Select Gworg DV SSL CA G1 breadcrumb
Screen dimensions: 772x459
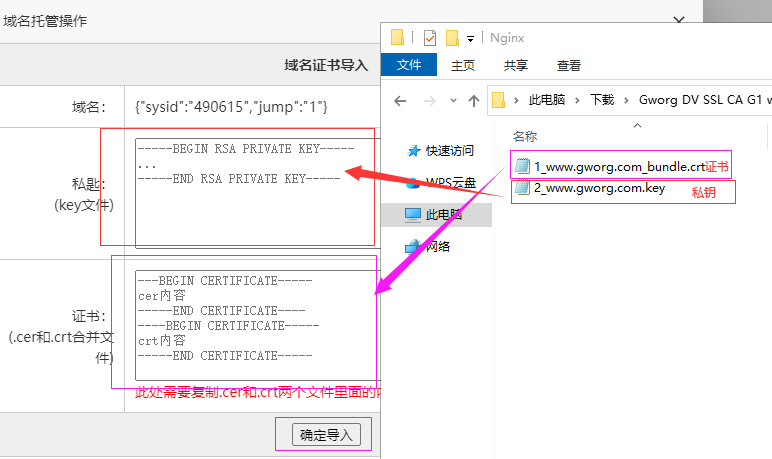[700, 100]
